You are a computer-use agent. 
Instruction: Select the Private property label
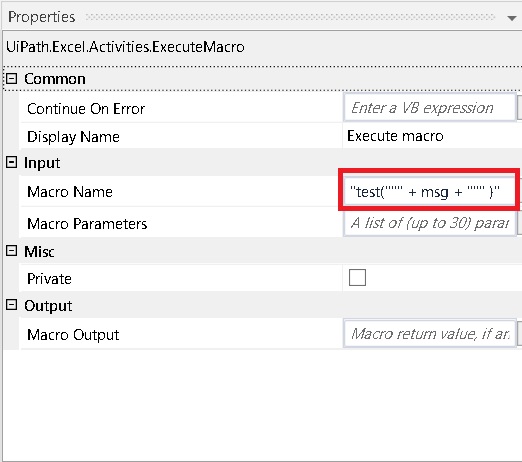49,279
